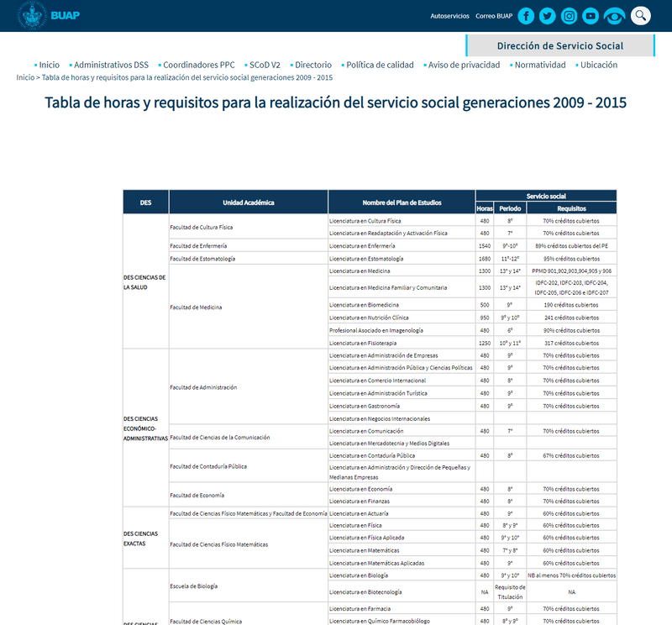Click the Periodo column header
The image size is (672, 625).
click(x=510, y=208)
